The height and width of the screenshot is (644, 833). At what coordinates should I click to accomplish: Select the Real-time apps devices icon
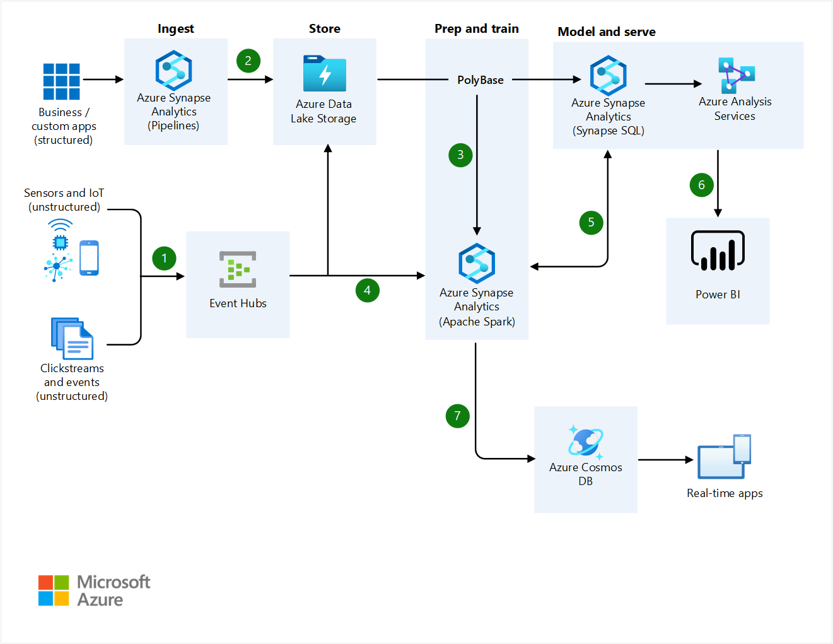tap(725, 457)
